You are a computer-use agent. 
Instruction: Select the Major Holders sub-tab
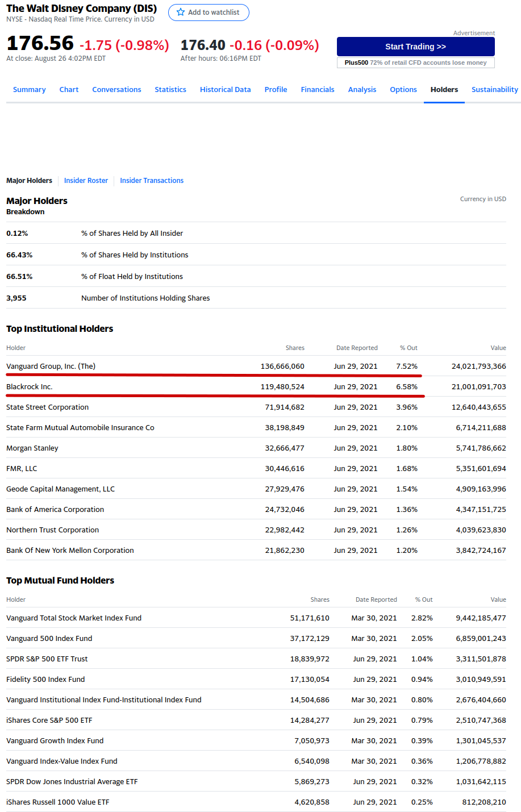(x=29, y=181)
